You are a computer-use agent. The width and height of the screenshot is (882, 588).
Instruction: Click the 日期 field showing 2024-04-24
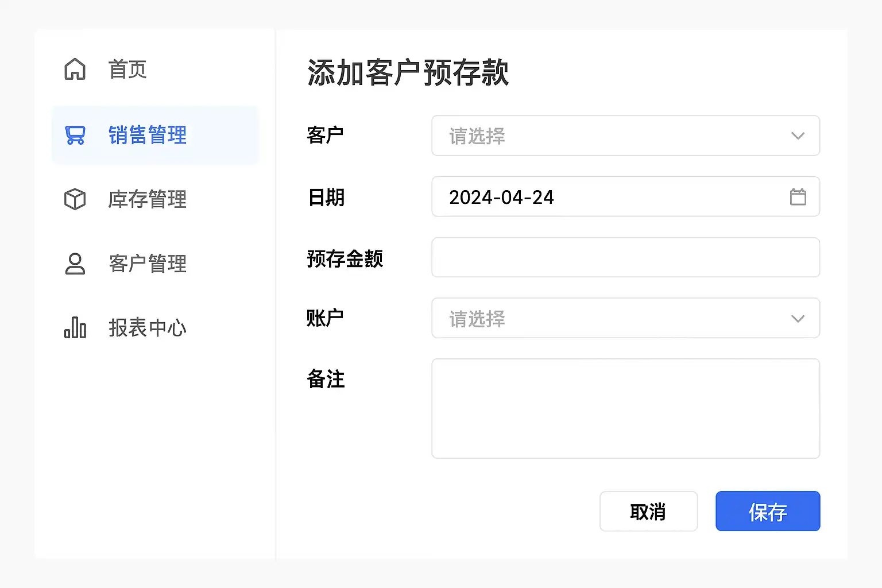[609, 197]
